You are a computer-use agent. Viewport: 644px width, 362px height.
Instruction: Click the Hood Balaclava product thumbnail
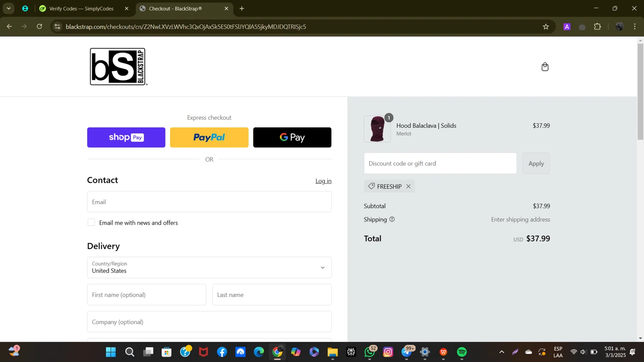click(377, 129)
